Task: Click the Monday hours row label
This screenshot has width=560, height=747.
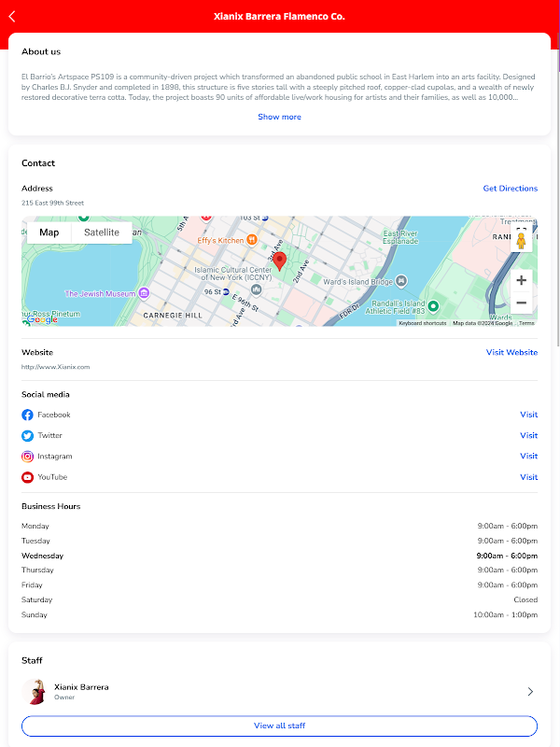Action: [x=35, y=526]
